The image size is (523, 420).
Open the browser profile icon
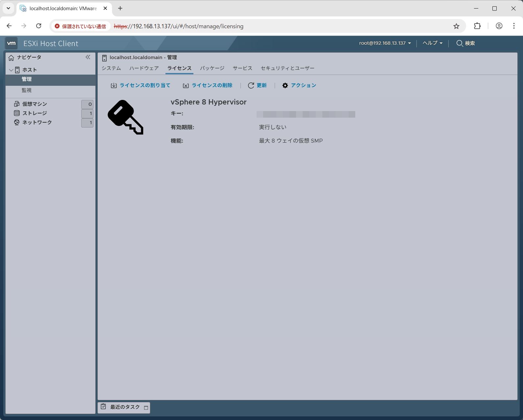click(x=499, y=26)
